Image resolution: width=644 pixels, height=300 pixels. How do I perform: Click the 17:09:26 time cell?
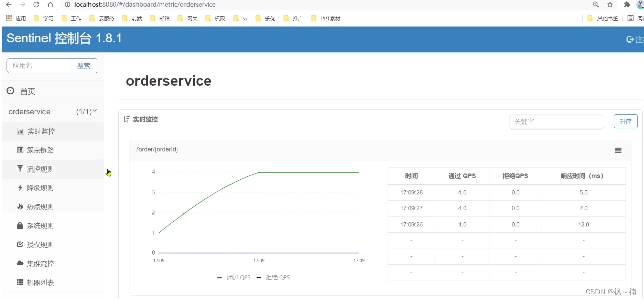pyautogui.click(x=411, y=224)
